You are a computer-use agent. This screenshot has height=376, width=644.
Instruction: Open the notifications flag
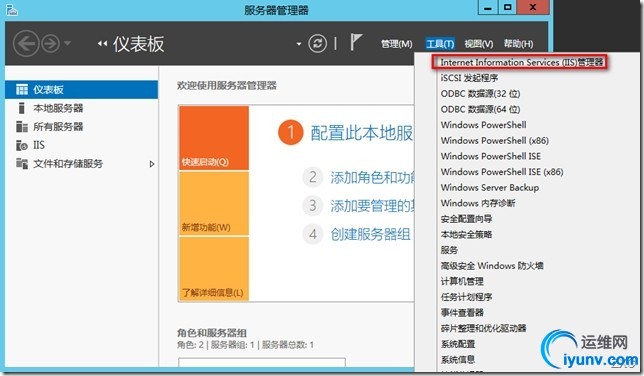tap(355, 42)
